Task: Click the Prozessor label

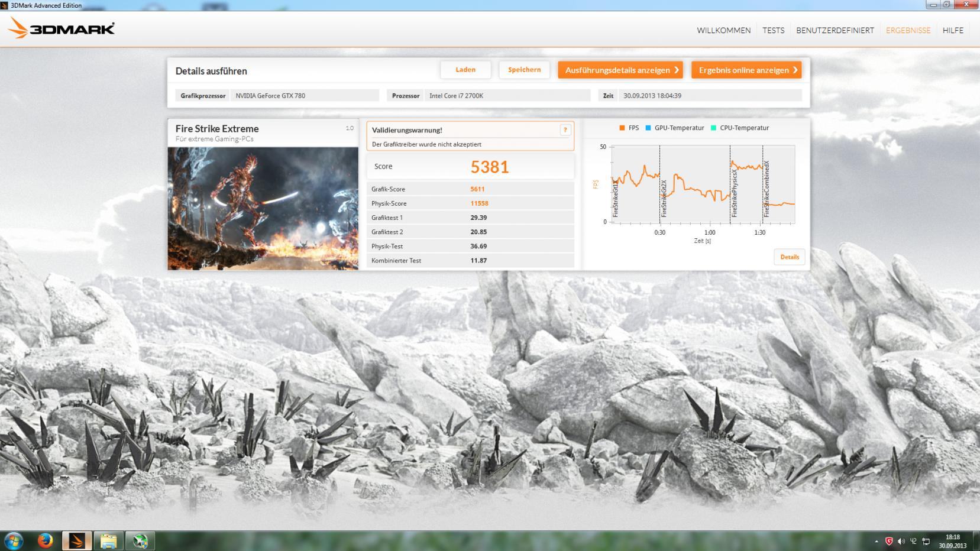Action: pyautogui.click(x=406, y=95)
